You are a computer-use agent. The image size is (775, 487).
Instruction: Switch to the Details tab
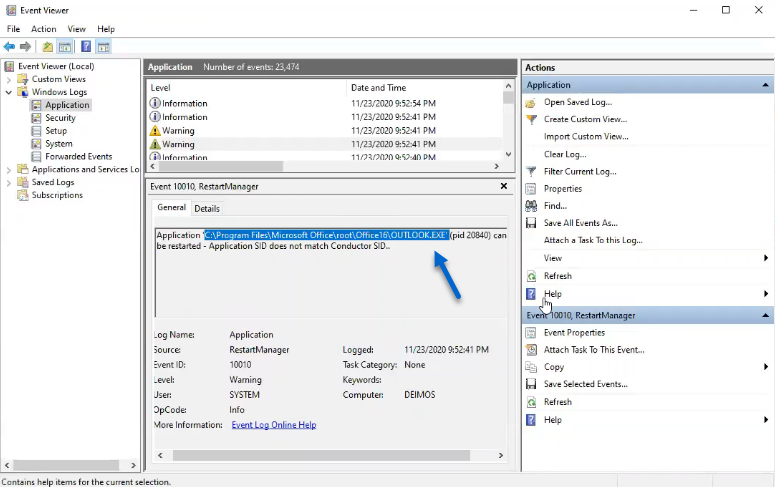click(207, 208)
